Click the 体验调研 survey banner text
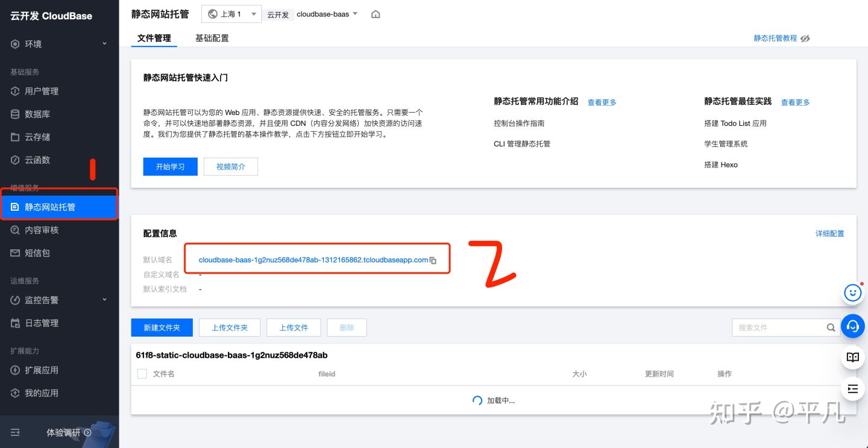The width and height of the screenshot is (868, 448). 63,432
